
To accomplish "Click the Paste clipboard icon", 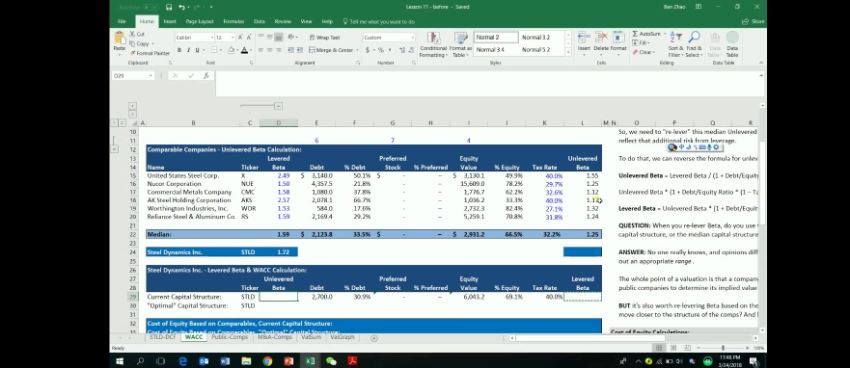I will [x=119, y=38].
